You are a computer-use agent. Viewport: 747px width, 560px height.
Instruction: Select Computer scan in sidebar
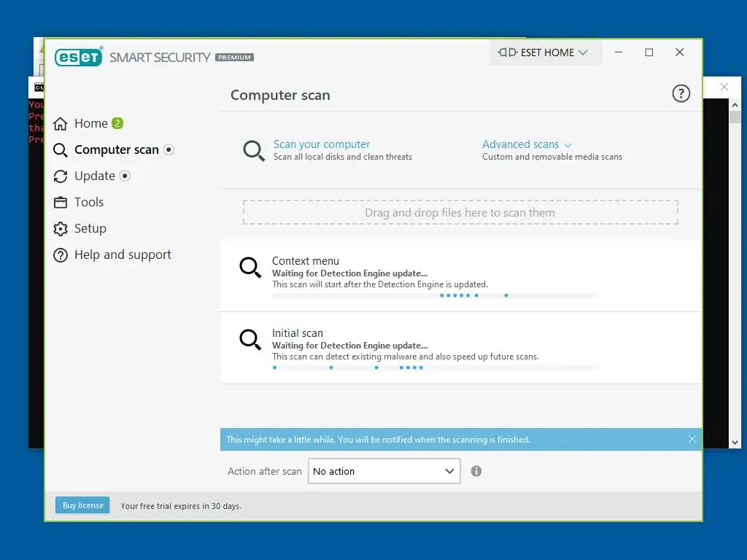[116, 149]
